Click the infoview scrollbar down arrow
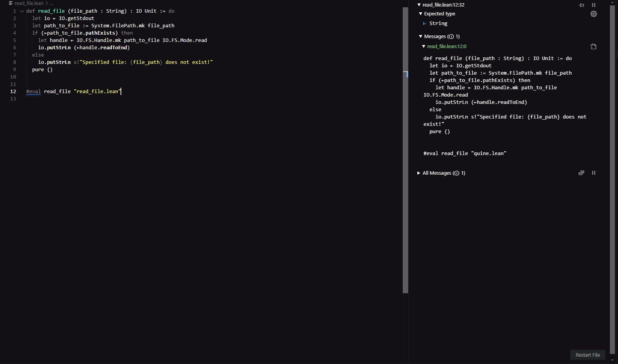 click(613, 361)
